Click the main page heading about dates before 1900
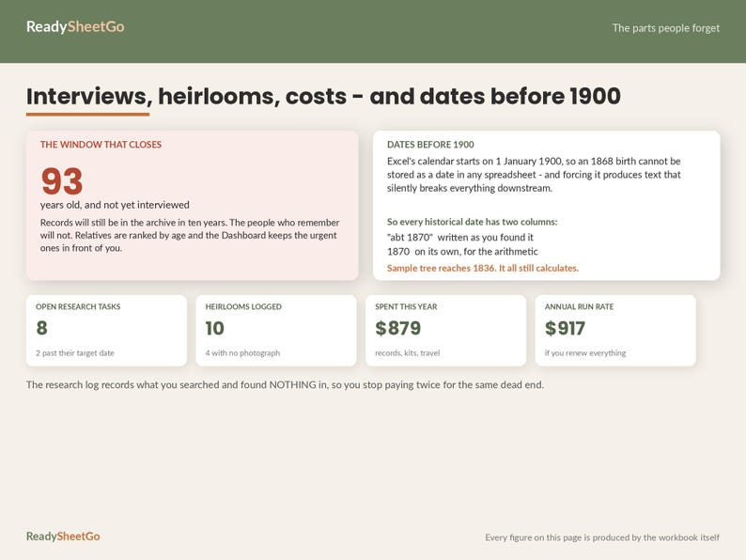 323,96
